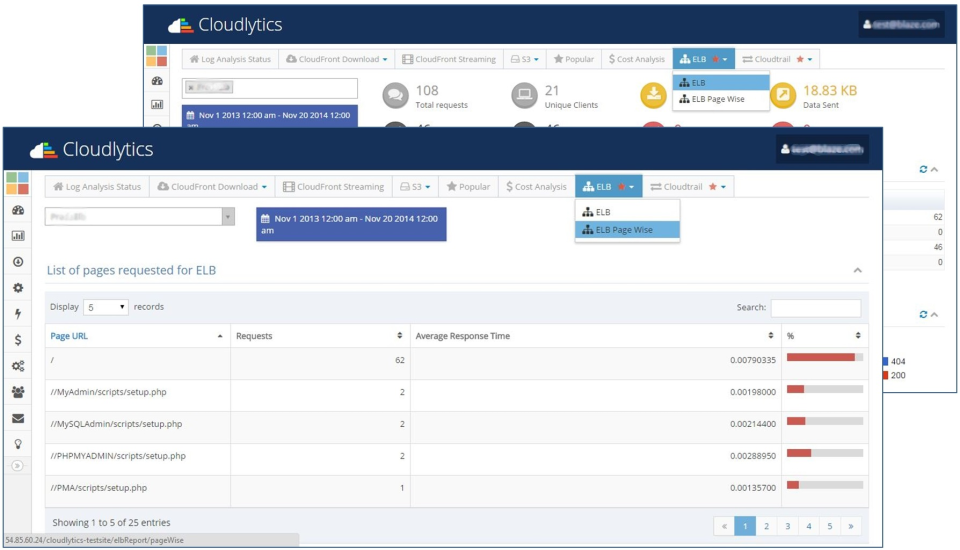Open the load balancer selector combo box arrow
Viewport: 960px width, 550px height.
tap(228, 216)
